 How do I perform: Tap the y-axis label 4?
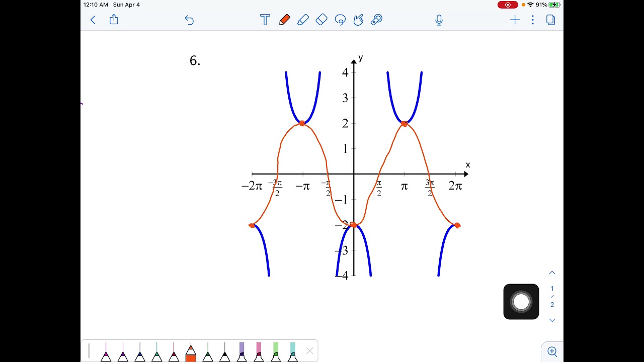click(345, 72)
